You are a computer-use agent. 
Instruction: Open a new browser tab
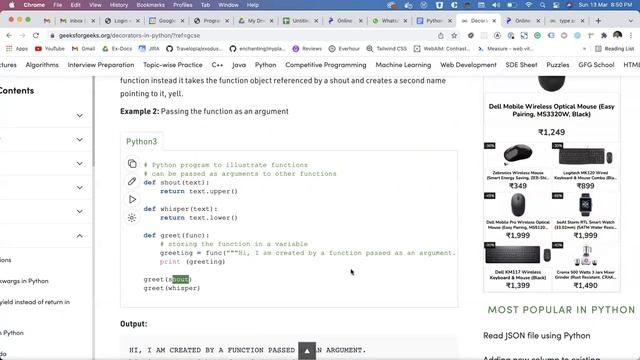(x=598, y=20)
